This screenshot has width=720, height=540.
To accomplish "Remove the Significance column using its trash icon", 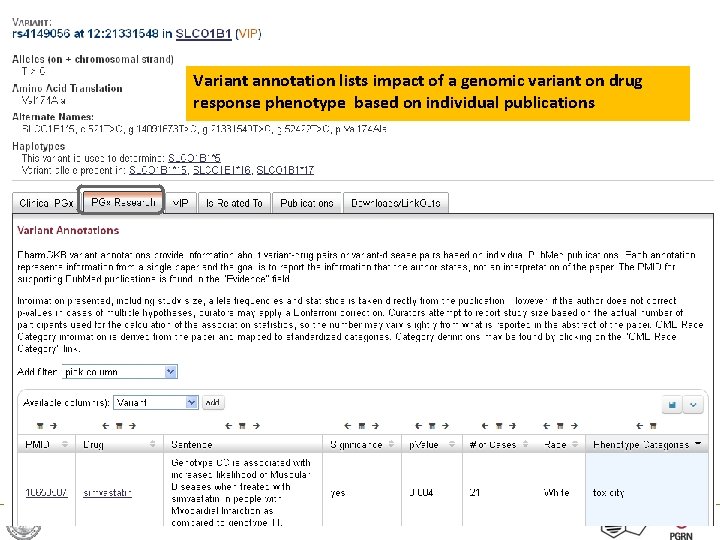I will pos(361,426).
